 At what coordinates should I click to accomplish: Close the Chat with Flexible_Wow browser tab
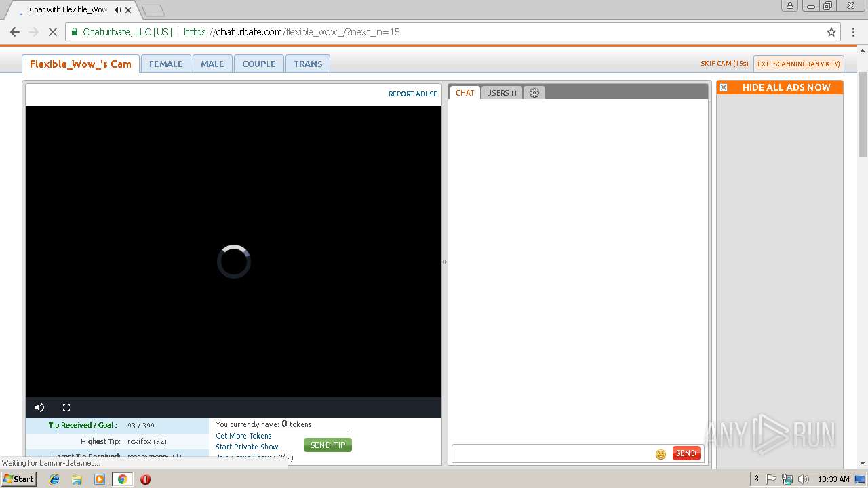click(128, 10)
